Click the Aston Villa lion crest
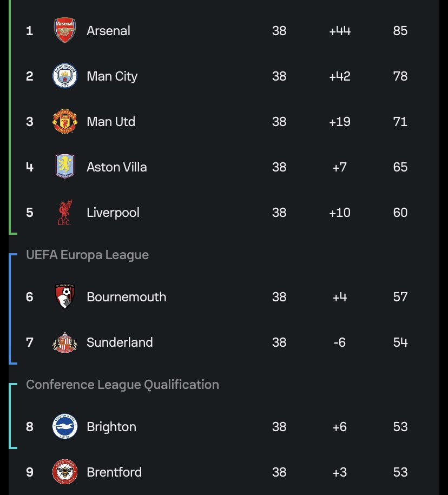448x495 pixels. coord(65,167)
